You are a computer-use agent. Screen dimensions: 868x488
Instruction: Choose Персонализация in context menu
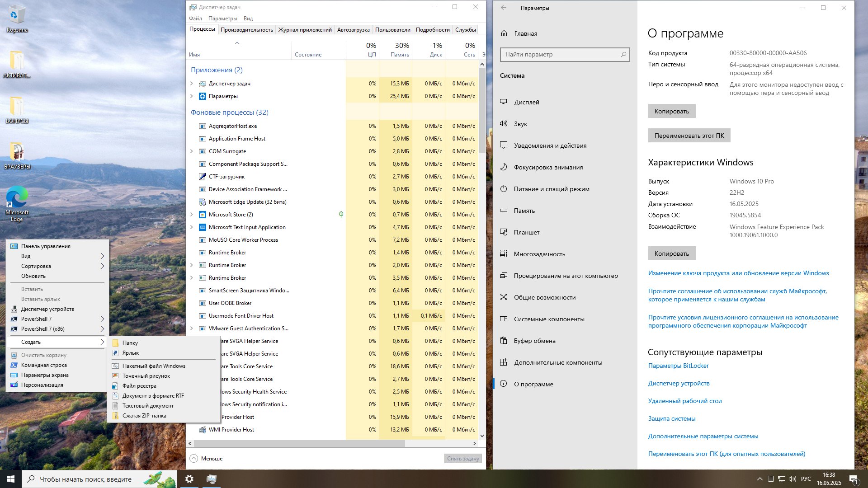57,385
